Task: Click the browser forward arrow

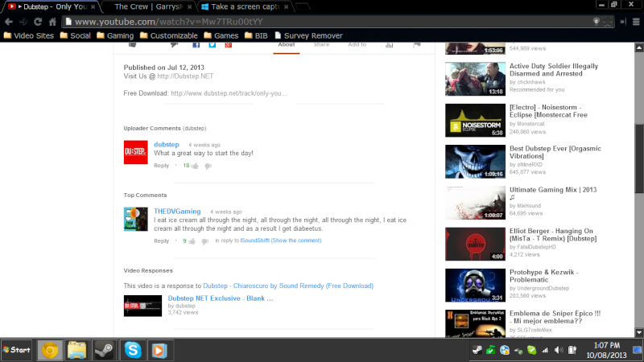Action: tap(23, 22)
